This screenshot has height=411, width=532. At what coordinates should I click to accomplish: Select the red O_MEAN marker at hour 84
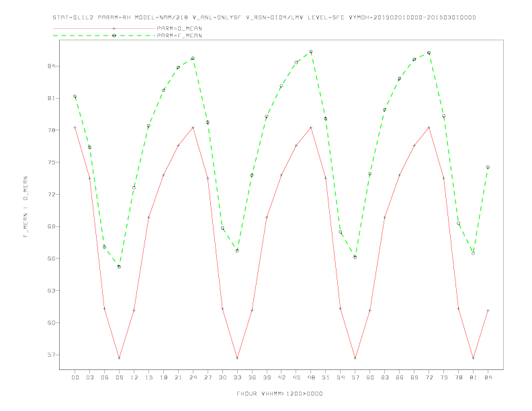click(488, 310)
